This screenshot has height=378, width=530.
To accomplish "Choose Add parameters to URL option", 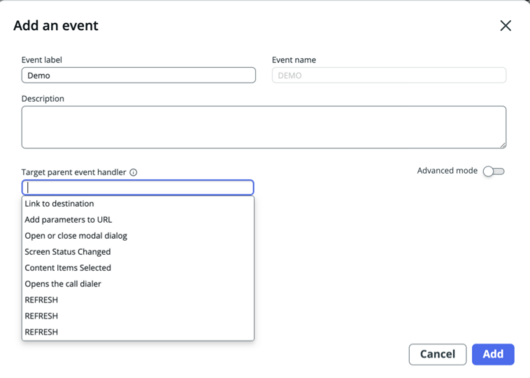I will (138, 220).
